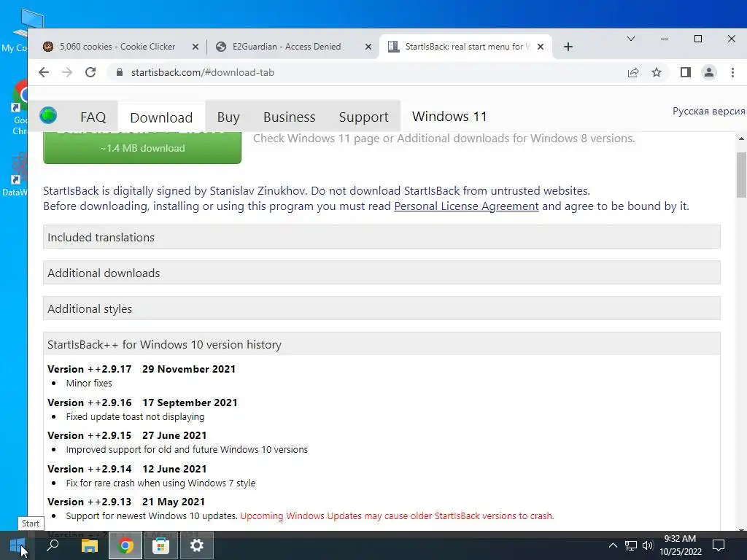Open the Support site tab
747x560 pixels.
pos(363,117)
